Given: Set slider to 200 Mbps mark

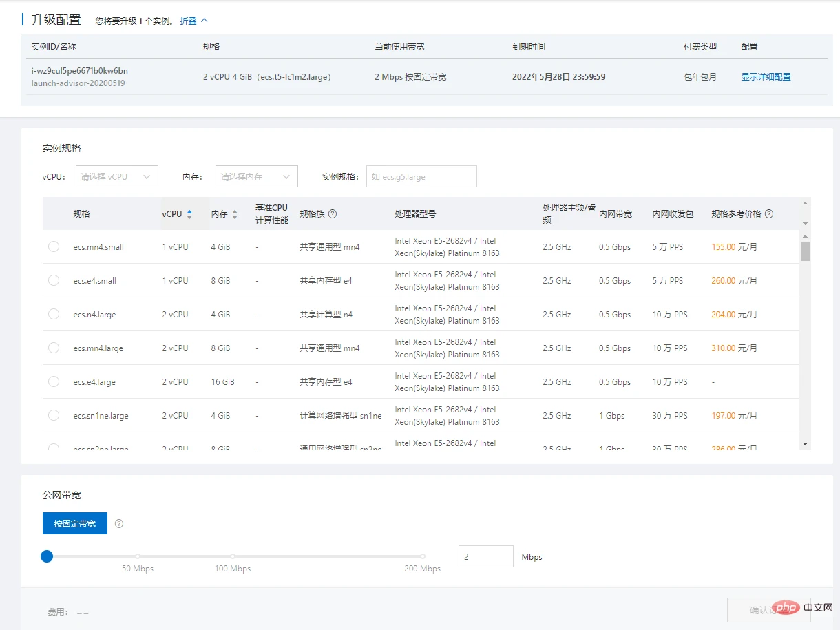Looking at the screenshot, I should click(423, 556).
